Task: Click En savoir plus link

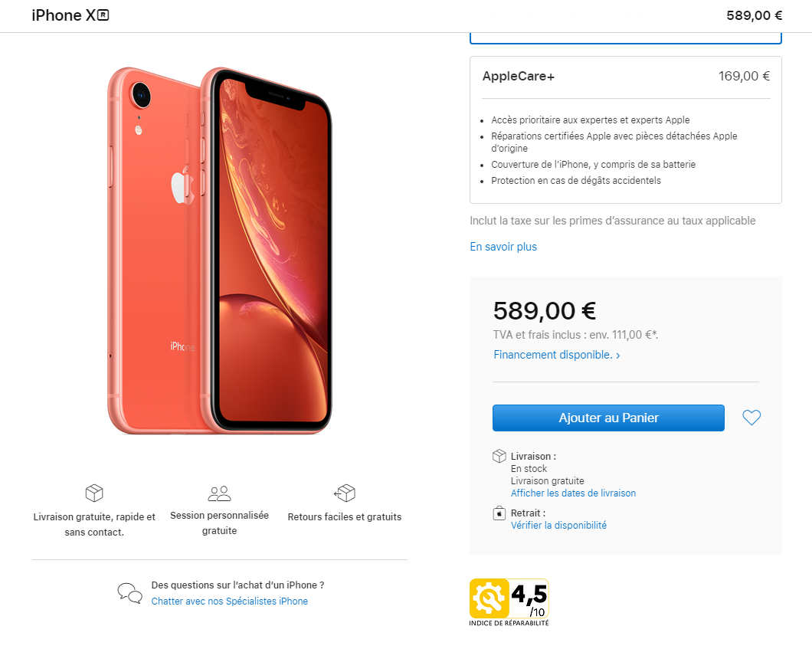Action: [x=503, y=247]
